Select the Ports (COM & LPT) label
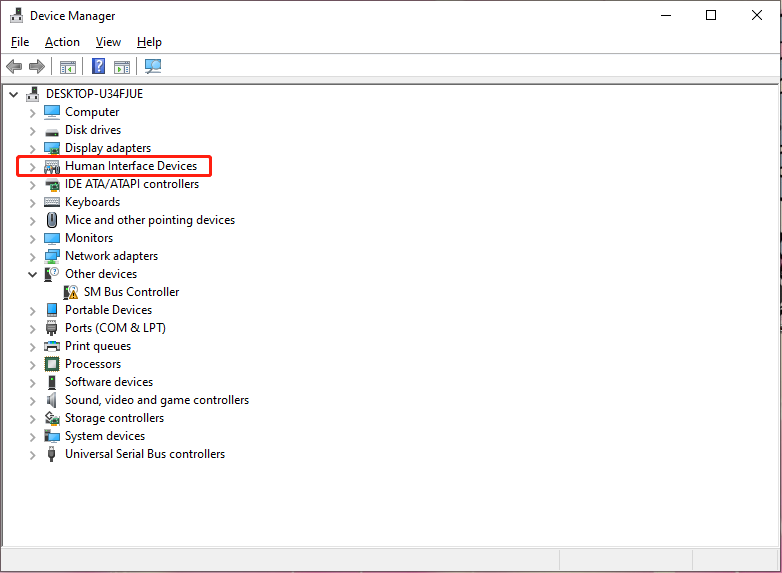 click(115, 328)
